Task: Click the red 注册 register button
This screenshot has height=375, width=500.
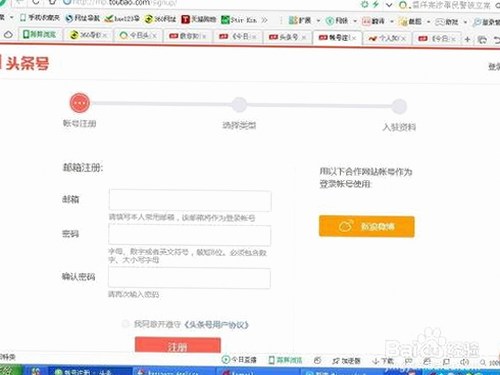Action: [x=178, y=345]
